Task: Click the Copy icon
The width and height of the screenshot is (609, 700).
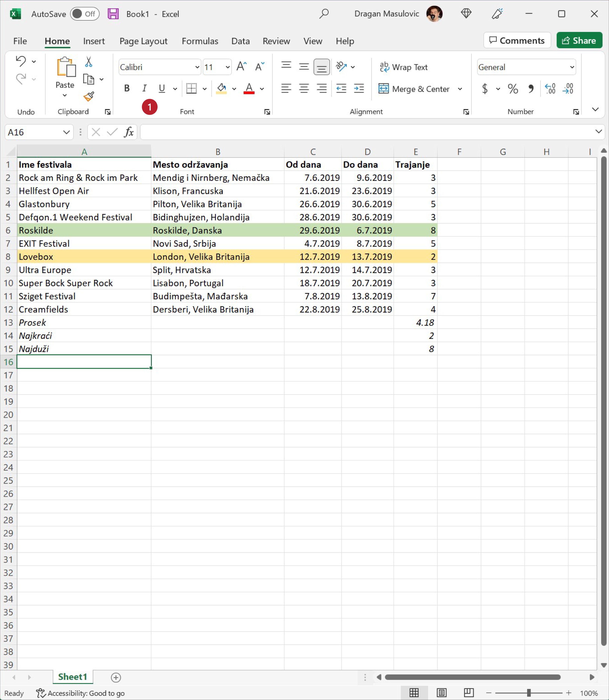Action: (x=88, y=79)
